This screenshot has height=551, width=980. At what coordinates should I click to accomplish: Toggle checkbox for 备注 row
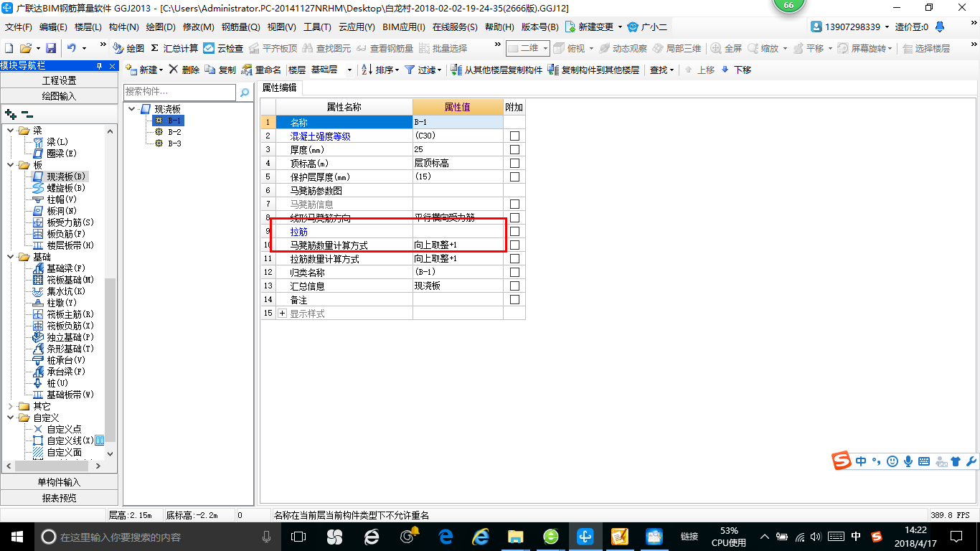(514, 300)
